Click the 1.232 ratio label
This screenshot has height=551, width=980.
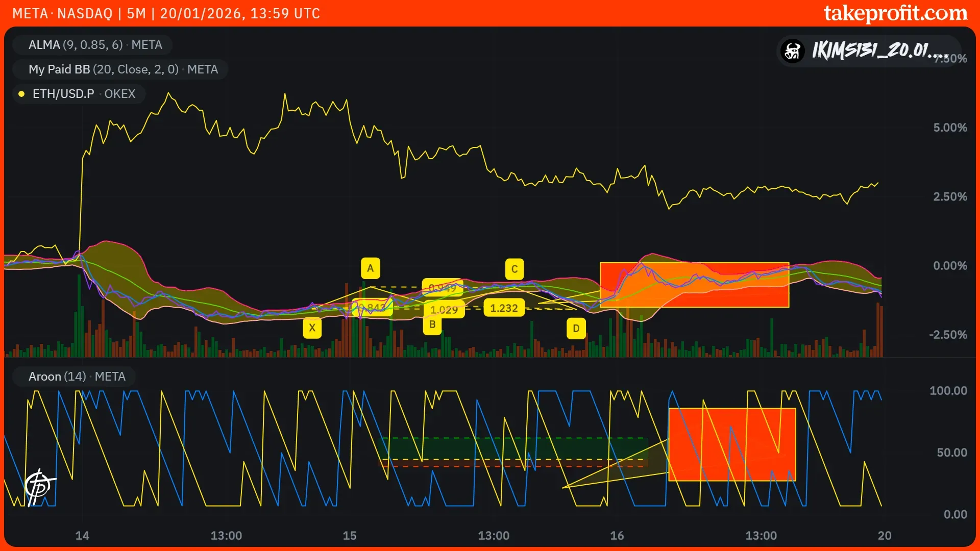pyautogui.click(x=504, y=308)
